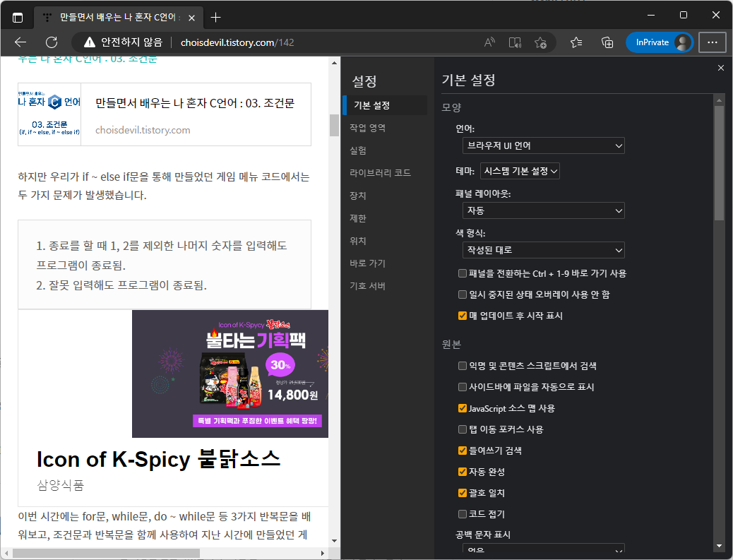The height and width of the screenshot is (560, 733).
Task: Click the page scroll up arrow
Action: point(334,63)
